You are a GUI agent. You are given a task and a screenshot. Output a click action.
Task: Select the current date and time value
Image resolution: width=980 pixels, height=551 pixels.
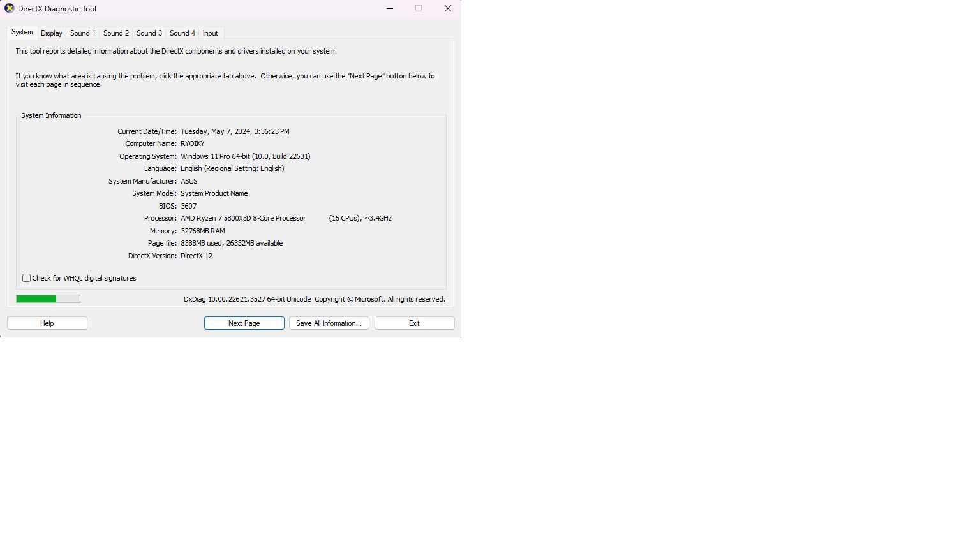click(x=235, y=131)
